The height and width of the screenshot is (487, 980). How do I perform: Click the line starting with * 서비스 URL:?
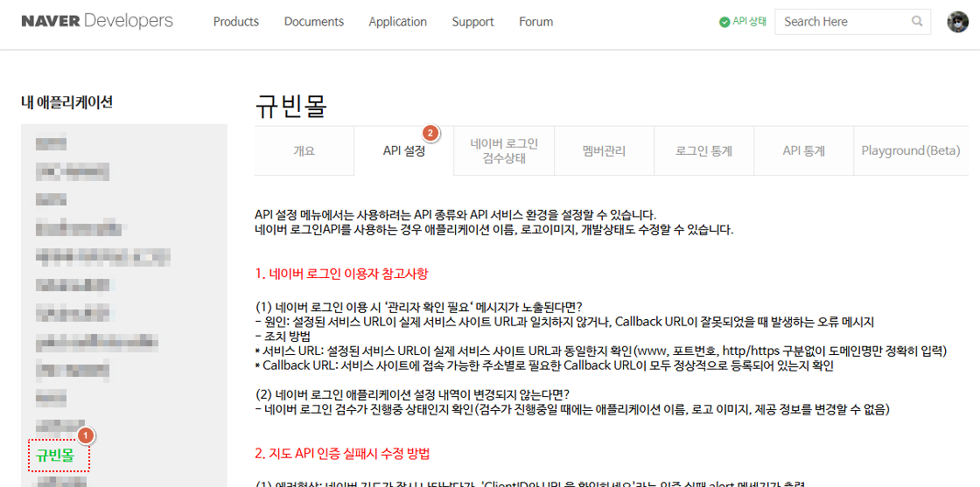[x=601, y=351]
